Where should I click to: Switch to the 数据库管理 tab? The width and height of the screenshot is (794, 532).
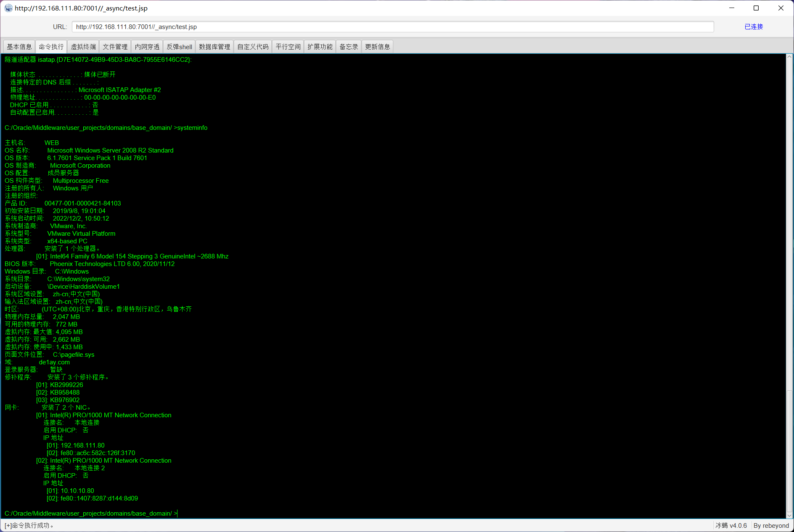click(214, 47)
